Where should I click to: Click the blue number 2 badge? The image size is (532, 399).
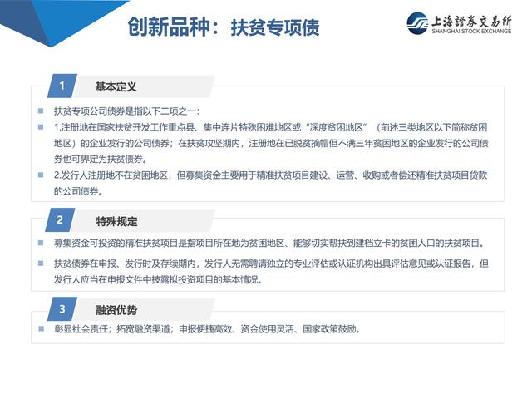[x=60, y=219]
